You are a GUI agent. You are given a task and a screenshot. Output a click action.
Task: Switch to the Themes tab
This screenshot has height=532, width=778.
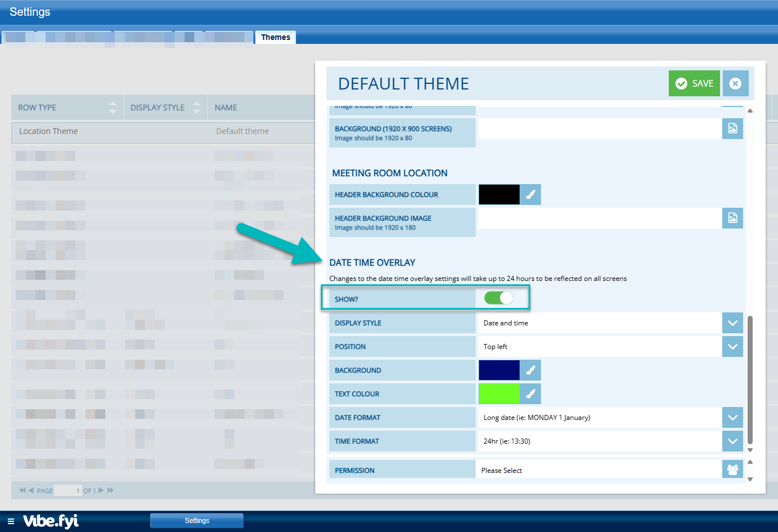click(x=275, y=37)
